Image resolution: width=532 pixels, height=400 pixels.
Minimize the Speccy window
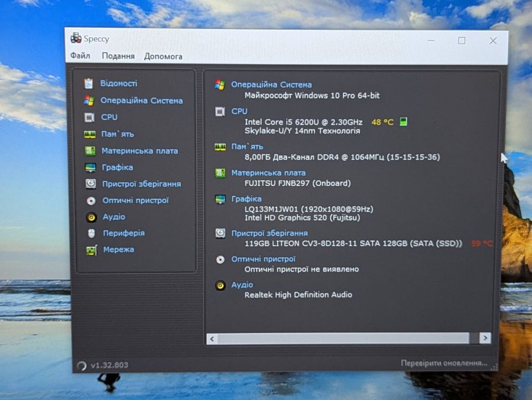tap(431, 40)
